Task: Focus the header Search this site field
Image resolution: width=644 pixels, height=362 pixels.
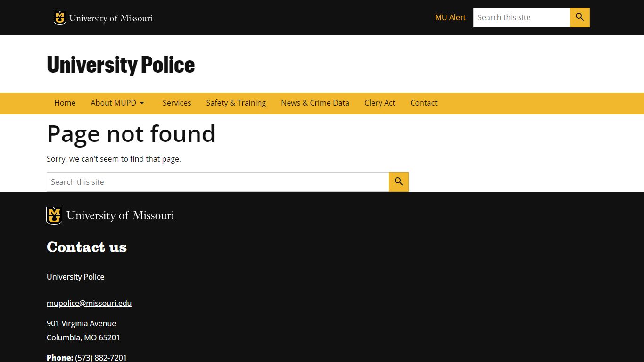Action: tap(521, 17)
